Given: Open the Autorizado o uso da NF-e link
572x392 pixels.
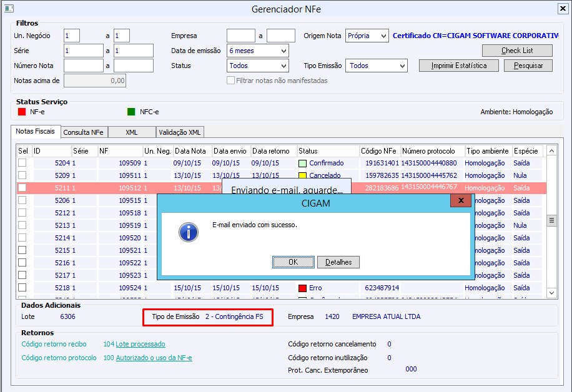Looking at the screenshot, I should (x=154, y=358).
